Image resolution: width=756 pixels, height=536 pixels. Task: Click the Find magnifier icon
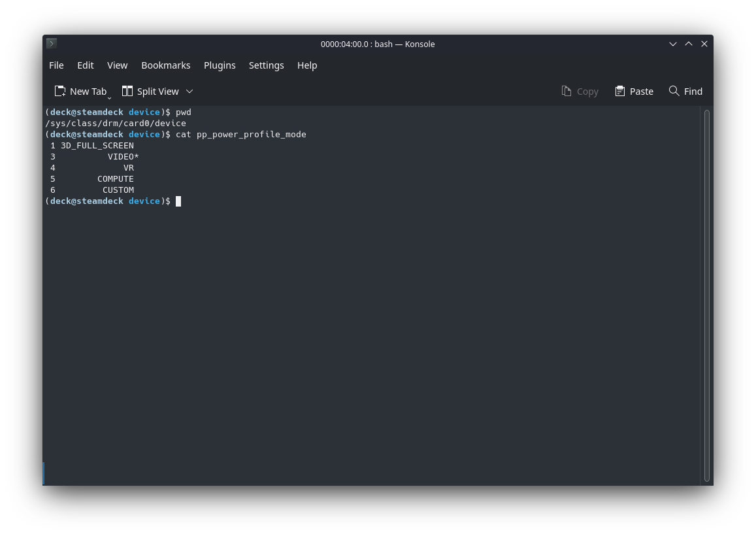[x=674, y=91]
